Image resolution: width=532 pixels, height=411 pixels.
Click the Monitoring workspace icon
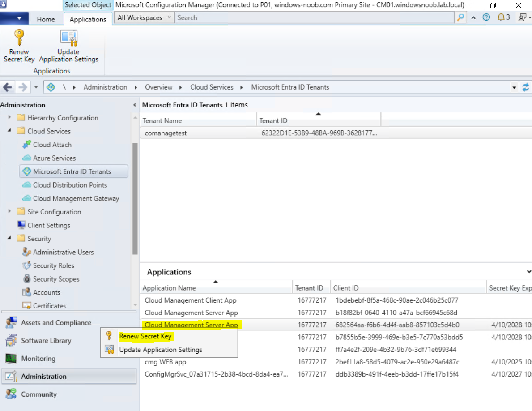pyautogui.click(x=11, y=359)
